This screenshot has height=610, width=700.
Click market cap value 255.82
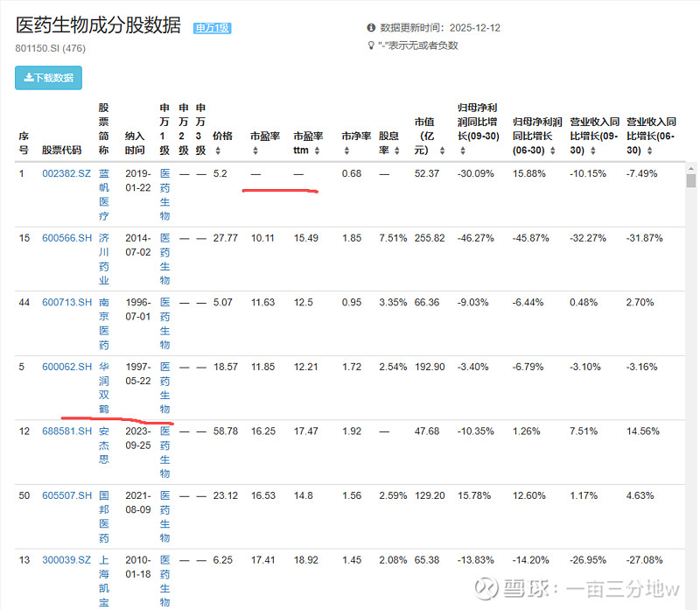pos(430,238)
